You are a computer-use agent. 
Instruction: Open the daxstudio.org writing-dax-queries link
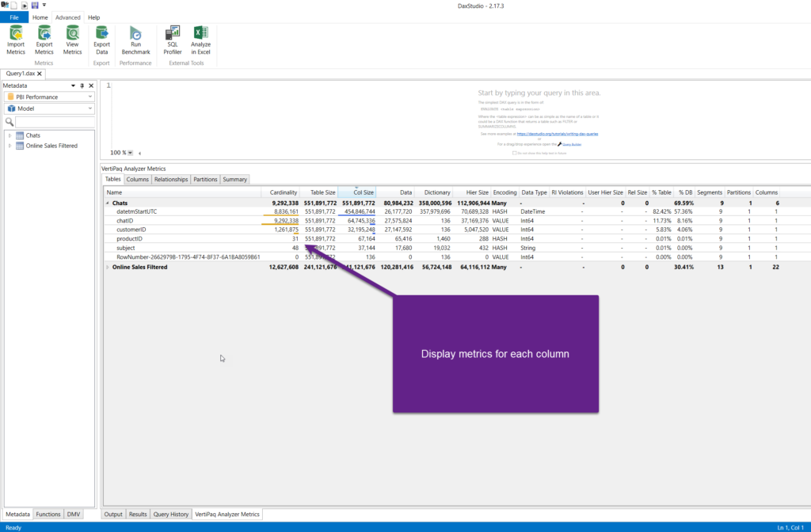[x=558, y=134]
